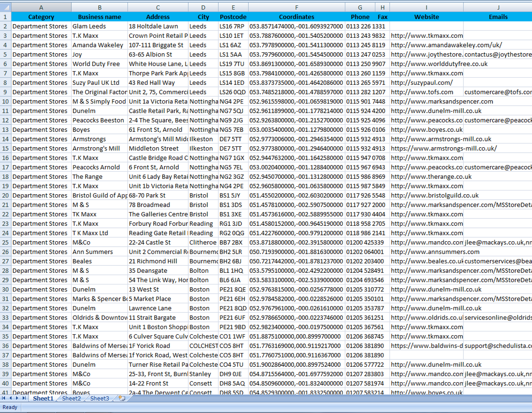Click the 'Fax' header cell

[x=382, y=17]
